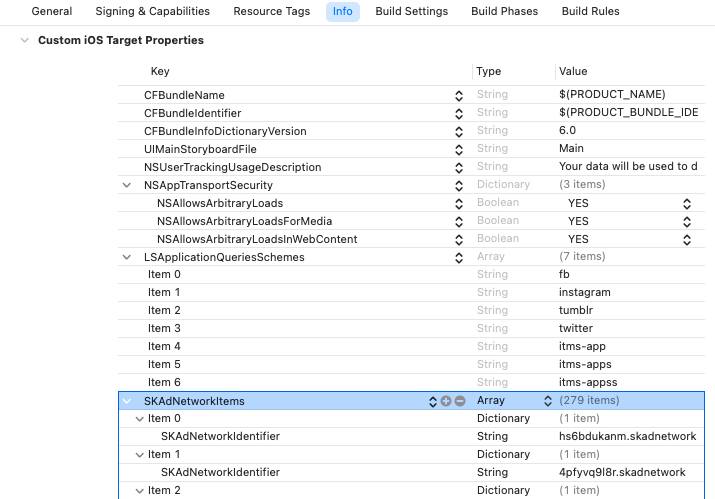Select CFBundleIdentifier value field

click(x=628, y=113)
